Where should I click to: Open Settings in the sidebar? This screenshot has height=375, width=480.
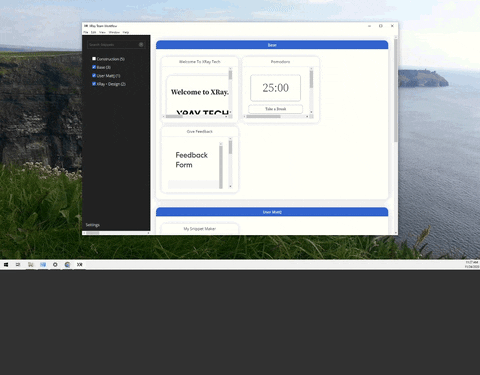tap(93, 225)
